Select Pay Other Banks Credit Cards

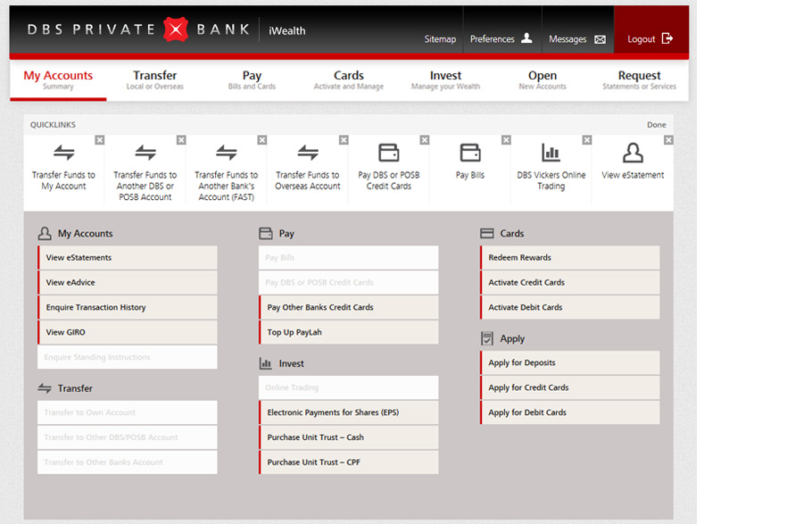point(349,307)
